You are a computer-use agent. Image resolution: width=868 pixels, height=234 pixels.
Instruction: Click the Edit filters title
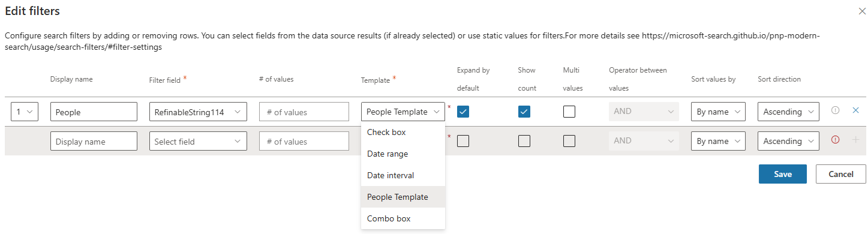pos(32,11)
